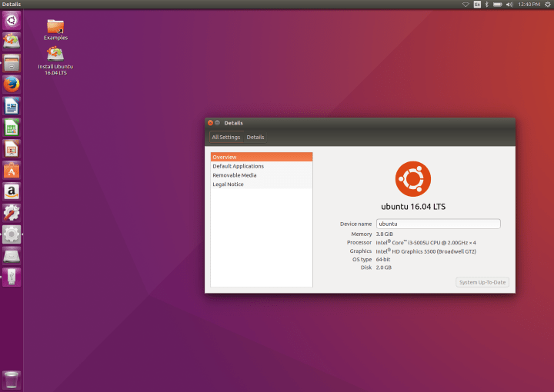Open the Trash in the launcher
The width and height of the screenshot is (554, 392).
pyautogui.click(x=12, y=380)
